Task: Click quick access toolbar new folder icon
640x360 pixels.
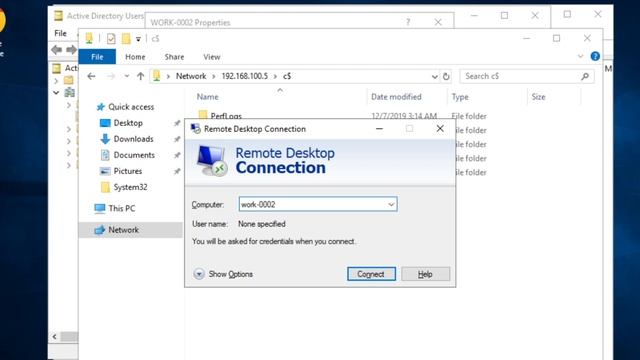Action: 126,39
